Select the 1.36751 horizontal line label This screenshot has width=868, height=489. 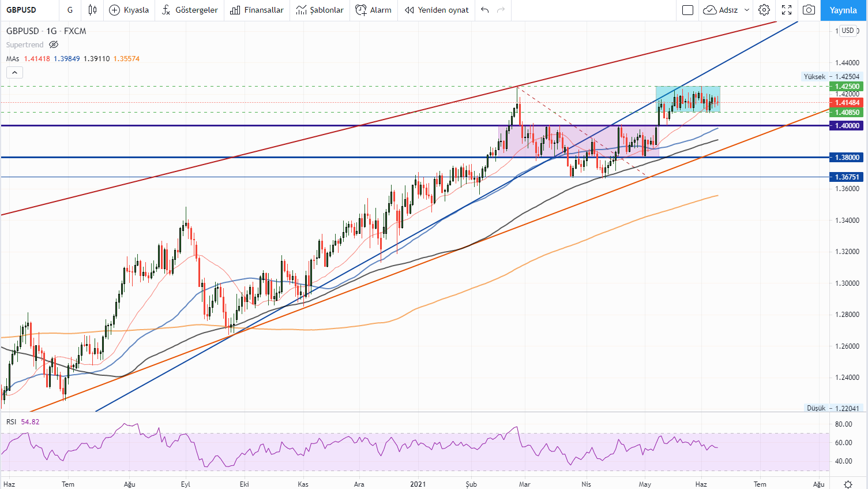(847, 177)
